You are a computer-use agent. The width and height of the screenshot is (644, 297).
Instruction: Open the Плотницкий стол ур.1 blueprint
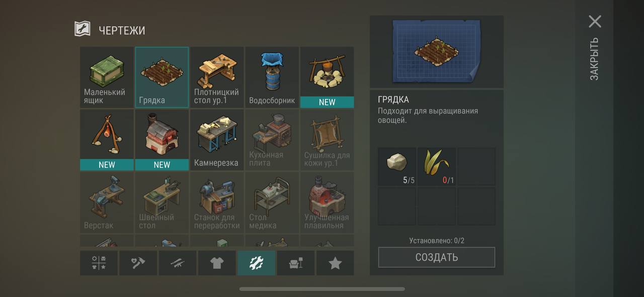217,77
